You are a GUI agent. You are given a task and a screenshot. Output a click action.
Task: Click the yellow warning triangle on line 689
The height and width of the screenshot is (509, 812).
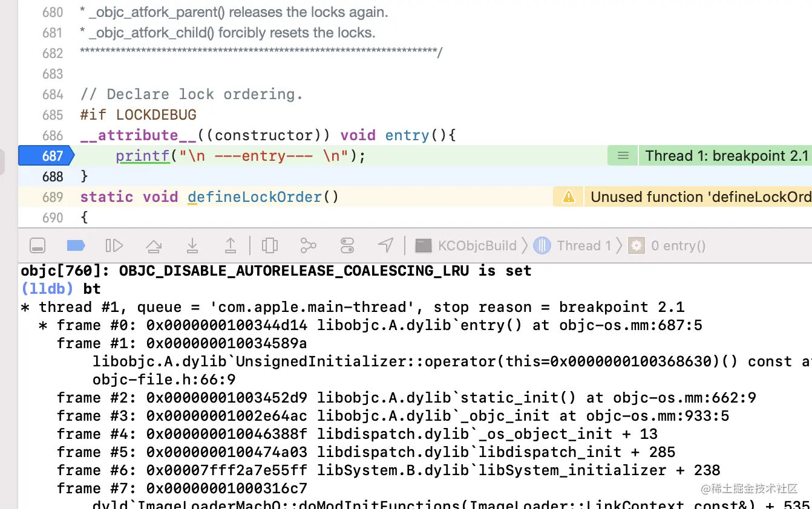[x=569, y=197]
